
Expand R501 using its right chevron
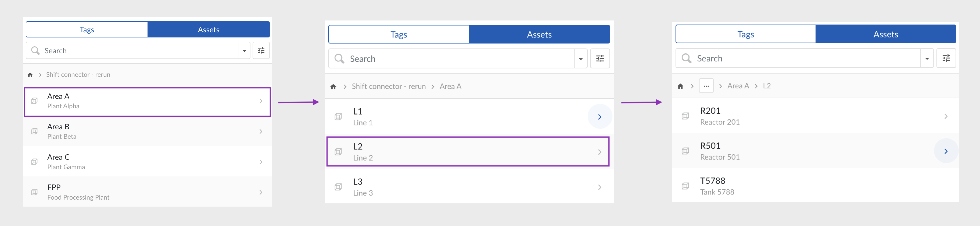[945, 151]
